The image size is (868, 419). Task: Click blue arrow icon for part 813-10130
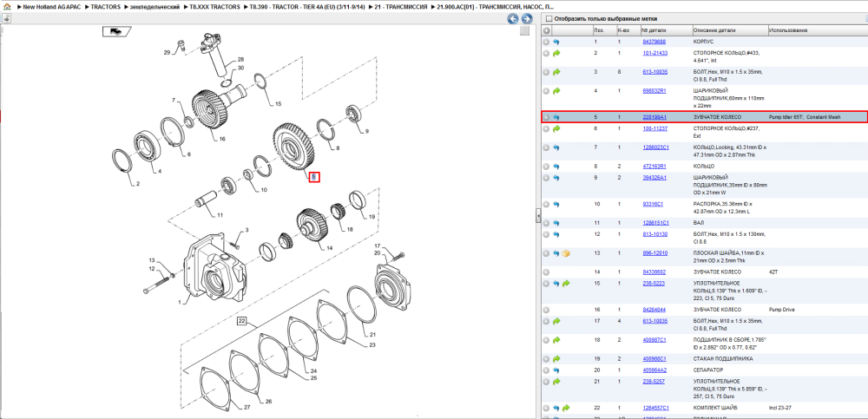(556, 234)
